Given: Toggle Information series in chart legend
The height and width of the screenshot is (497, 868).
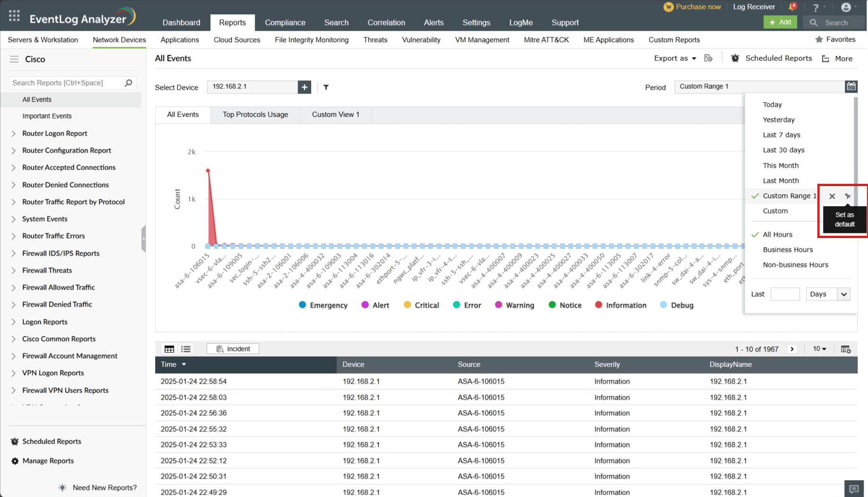Looking at the screenshot, I should [x=621, y=305].
